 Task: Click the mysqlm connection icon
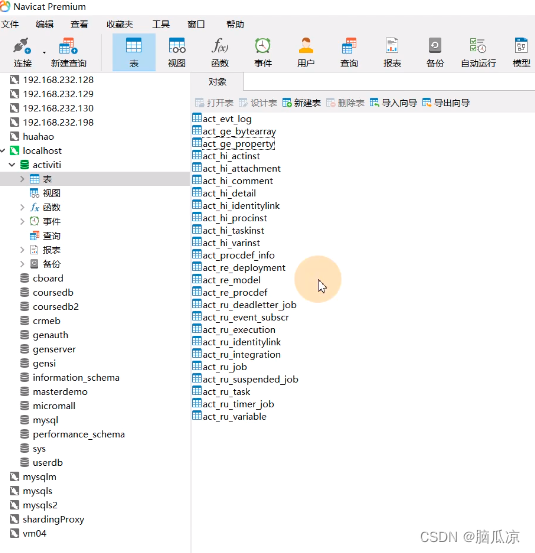click(14, 477)
